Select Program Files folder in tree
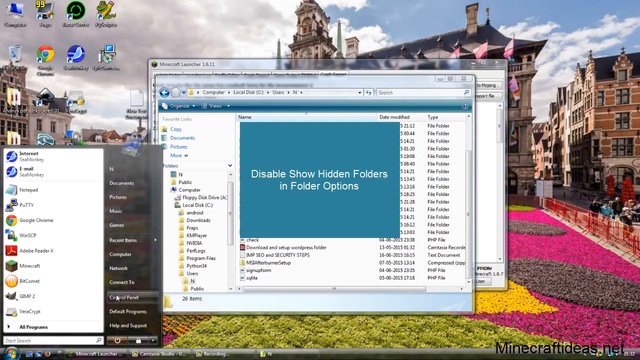 [x=201, y=258]
